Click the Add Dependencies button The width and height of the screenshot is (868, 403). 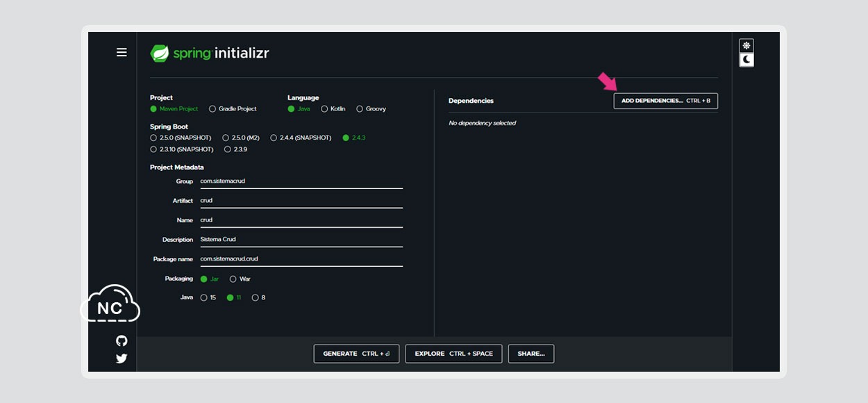666,101
